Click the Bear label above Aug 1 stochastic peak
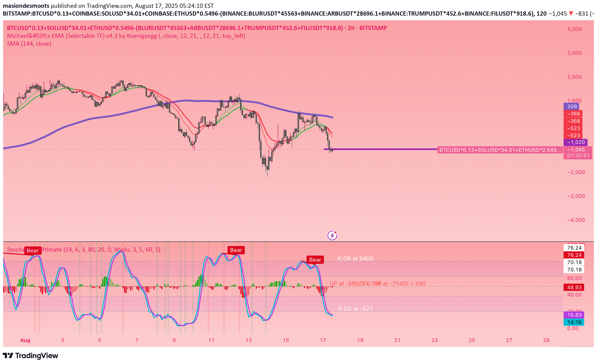Viewport: 597px width, 364px height. tap(33, 250)
